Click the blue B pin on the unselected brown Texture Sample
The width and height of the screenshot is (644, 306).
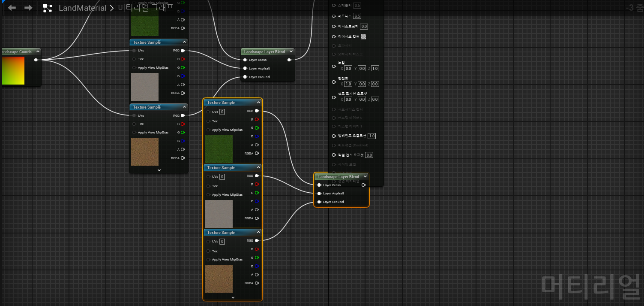[x=183, y=141]
